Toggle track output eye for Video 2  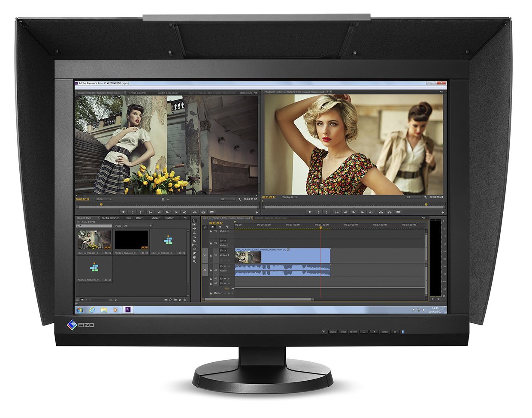[225, 241]
